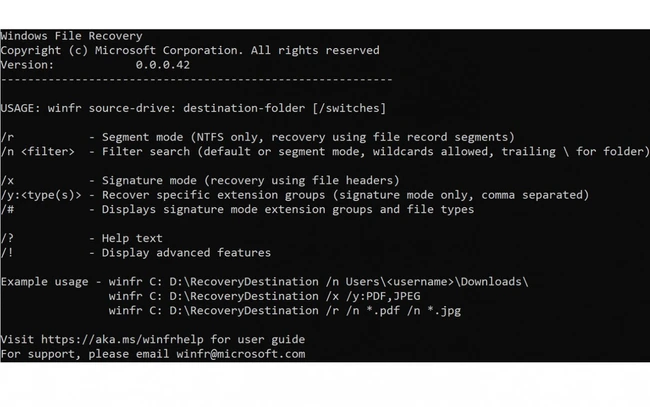Click the /y:<type(s)> switch text
650x407 pixels.
[41, 195]
